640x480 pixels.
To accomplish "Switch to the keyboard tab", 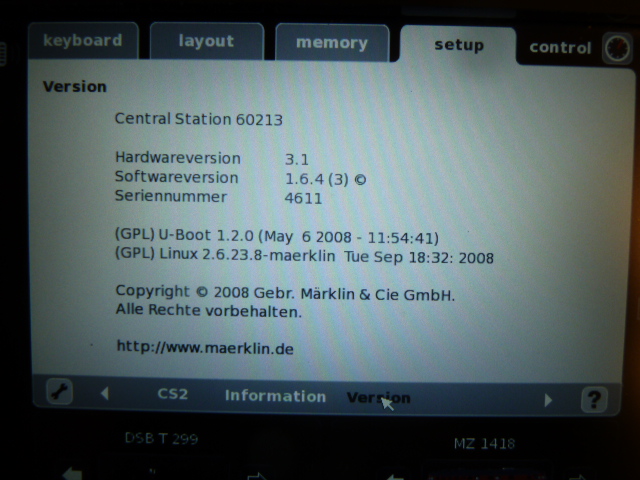I will pos(83,41).
